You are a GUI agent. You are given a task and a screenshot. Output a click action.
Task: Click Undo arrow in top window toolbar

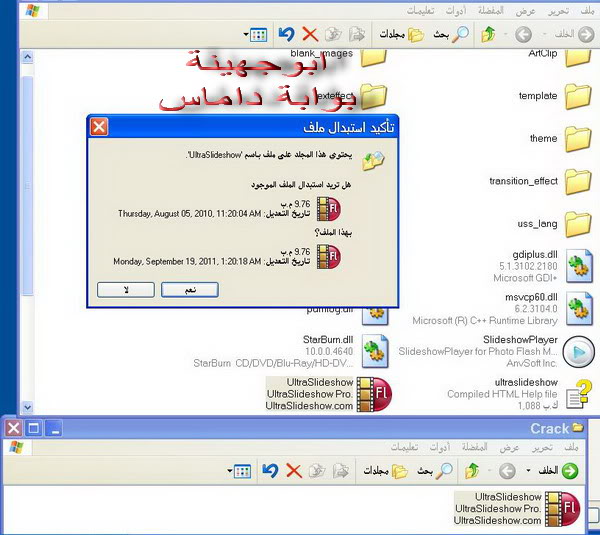pyautogui.click(x=287, y=34)
